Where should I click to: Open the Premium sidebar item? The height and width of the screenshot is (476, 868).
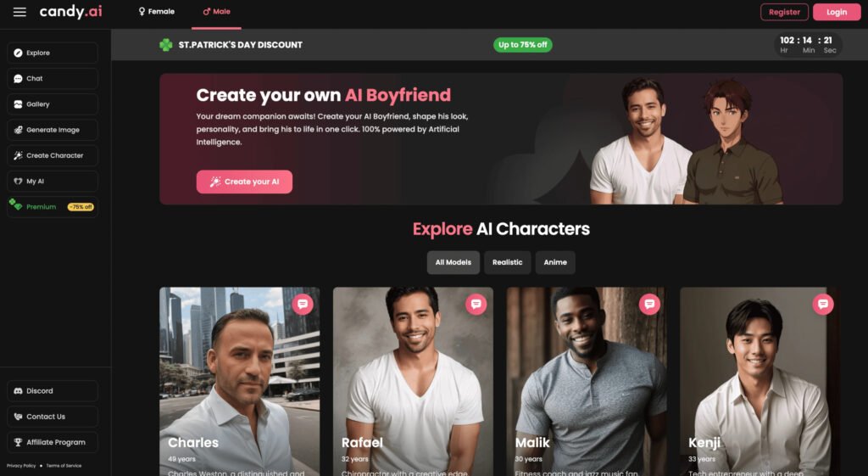[x=53, y=207]
